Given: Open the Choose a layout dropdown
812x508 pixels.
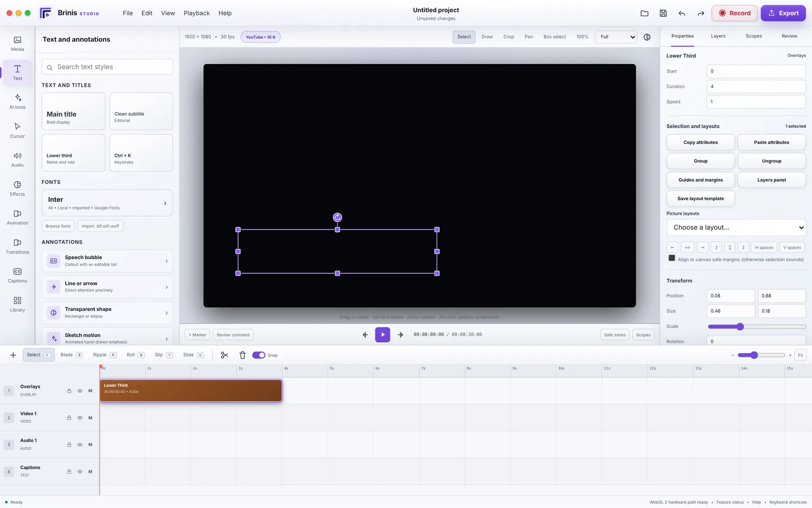Looking at the screenshot, I should click(736, 228).
